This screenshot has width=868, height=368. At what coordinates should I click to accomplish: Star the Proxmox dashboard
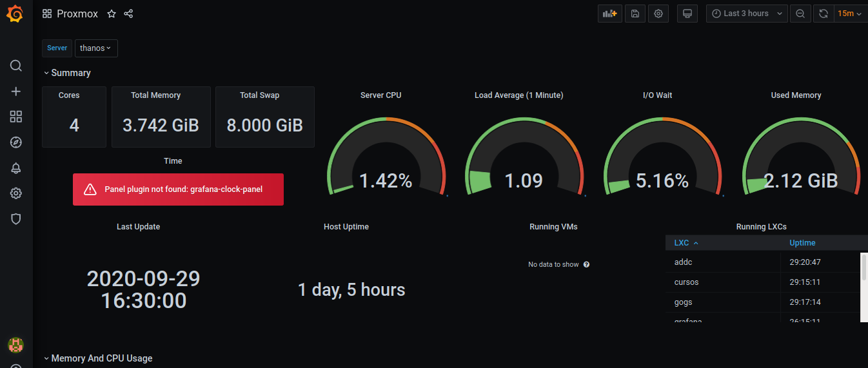pyautogui.click(x=112, y=14)
